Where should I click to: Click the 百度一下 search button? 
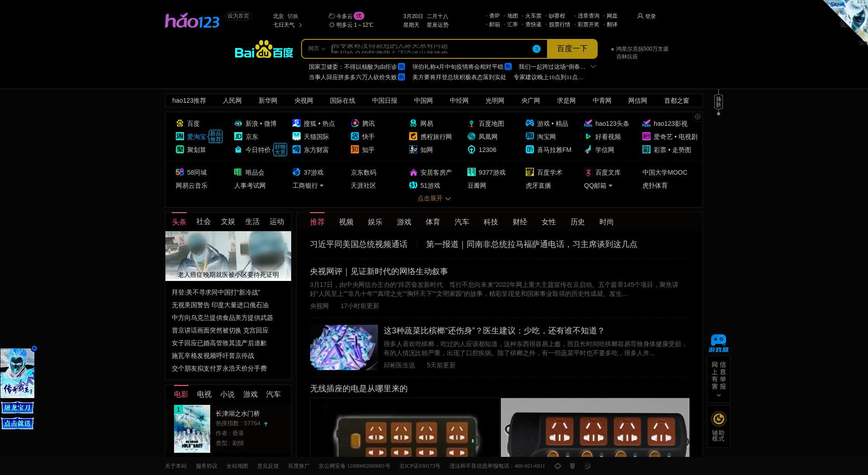tap(572, 49)
